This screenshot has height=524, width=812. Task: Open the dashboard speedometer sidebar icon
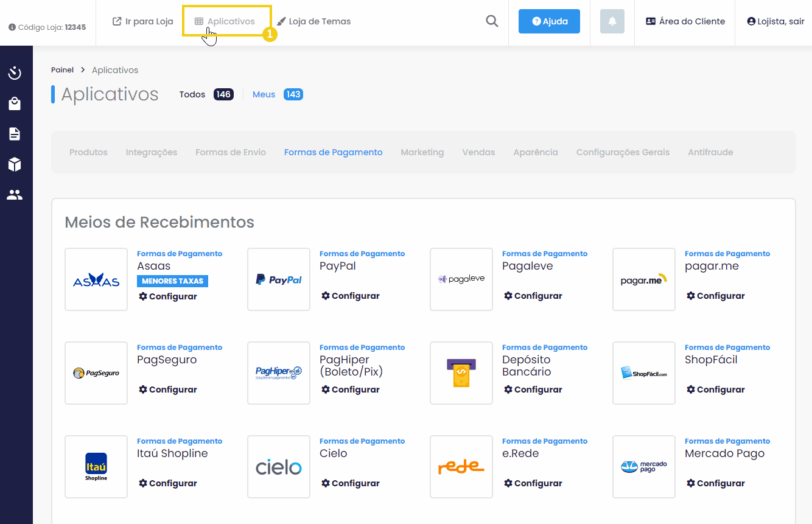coord(15,74)
